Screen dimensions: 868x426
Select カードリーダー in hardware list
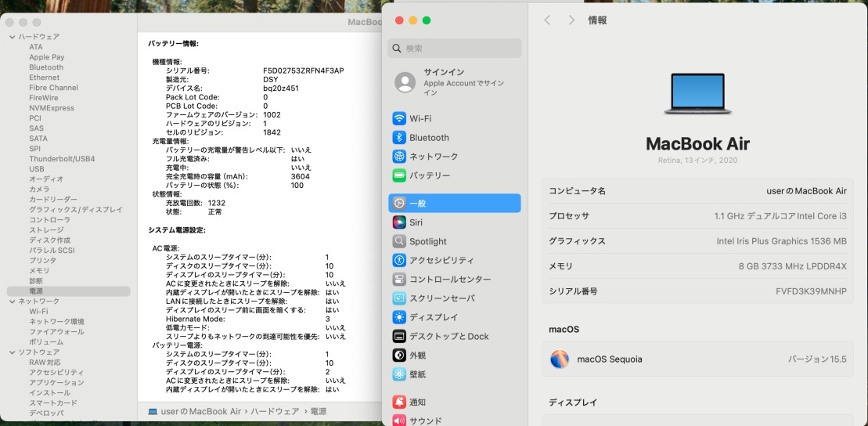click(53, 200)
